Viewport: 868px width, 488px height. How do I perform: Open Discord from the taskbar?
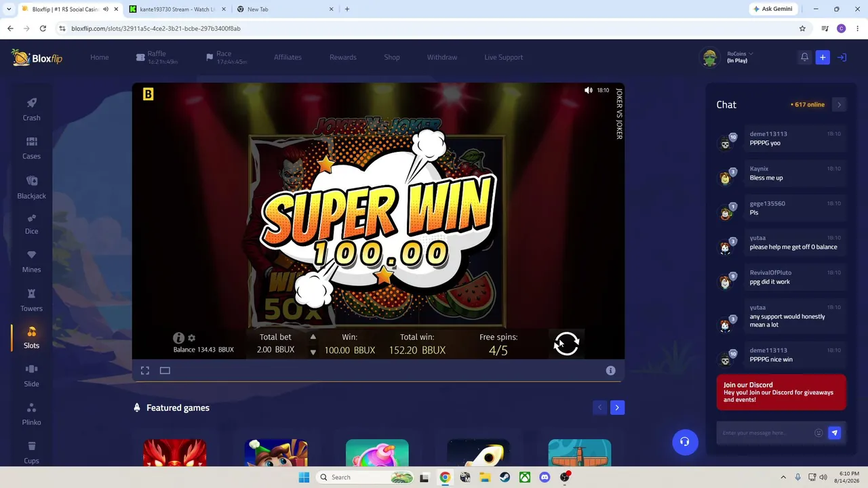tap(545, 477)
